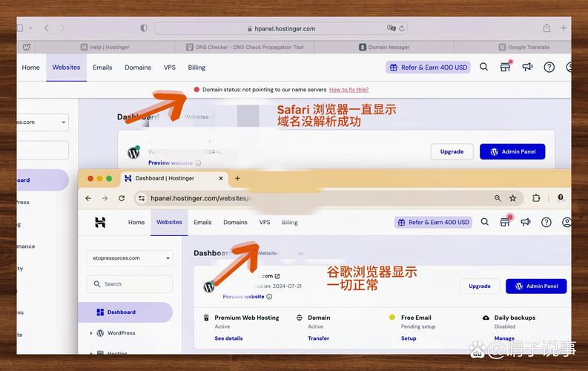Click Refer & Earn in Safari window
Screen dimensions: 588x371
428,68
